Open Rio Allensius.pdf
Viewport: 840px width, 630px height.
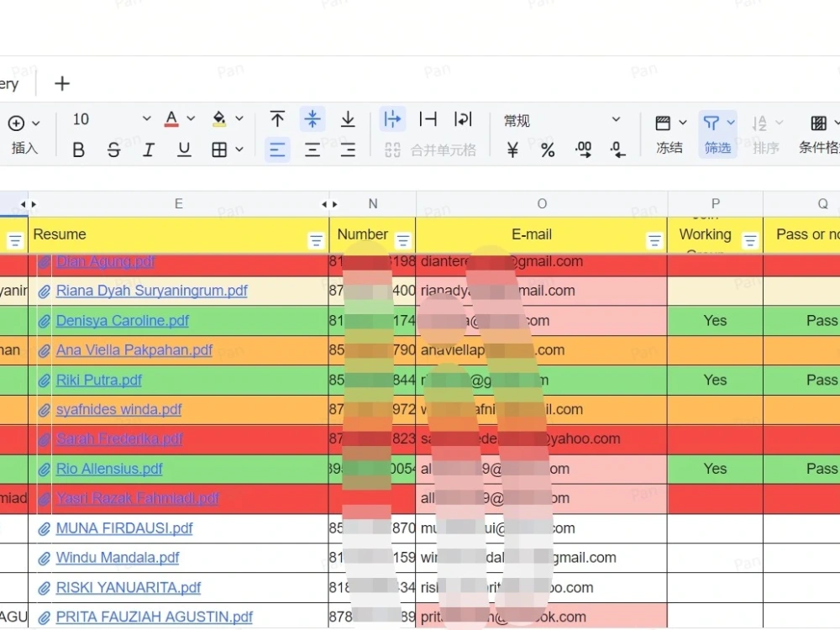(x=108, y=470)
